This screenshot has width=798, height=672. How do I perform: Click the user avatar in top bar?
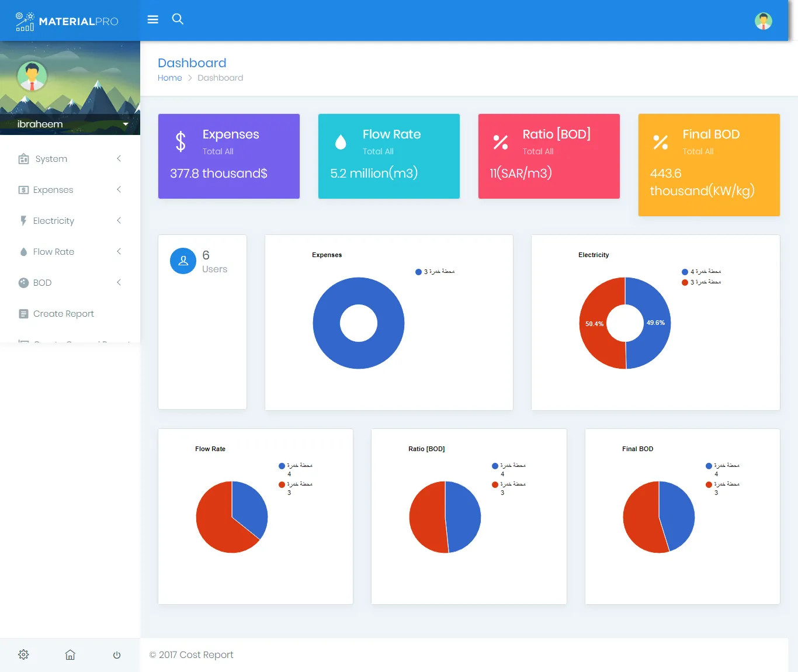pos(763,21)
